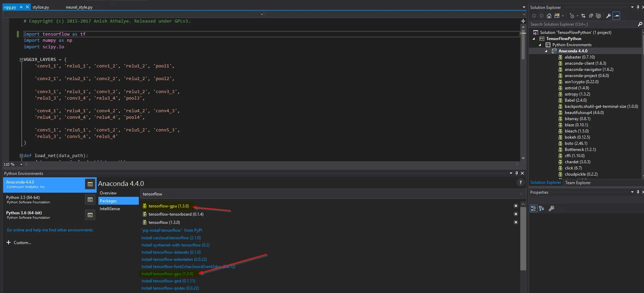Click Install caicloud.tensorflow (2.1.0) link
Viewport: 644px width, 293px height.
coord(171,238)
